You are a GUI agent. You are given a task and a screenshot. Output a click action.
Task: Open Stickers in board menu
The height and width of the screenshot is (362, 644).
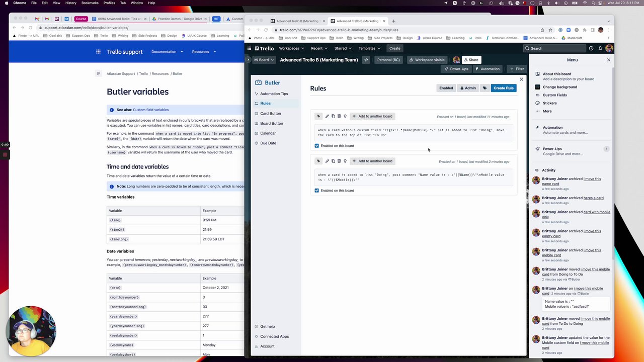(x=549, y=103)
